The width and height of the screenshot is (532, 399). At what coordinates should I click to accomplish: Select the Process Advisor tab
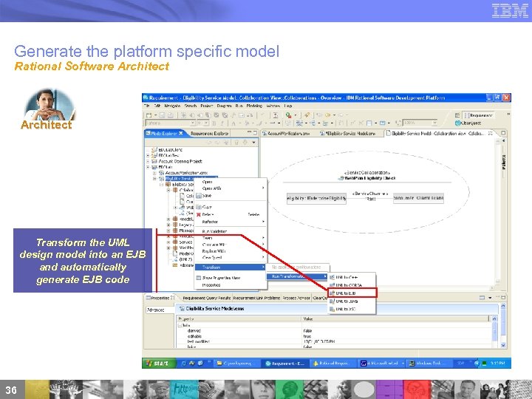tap(296, 298)
